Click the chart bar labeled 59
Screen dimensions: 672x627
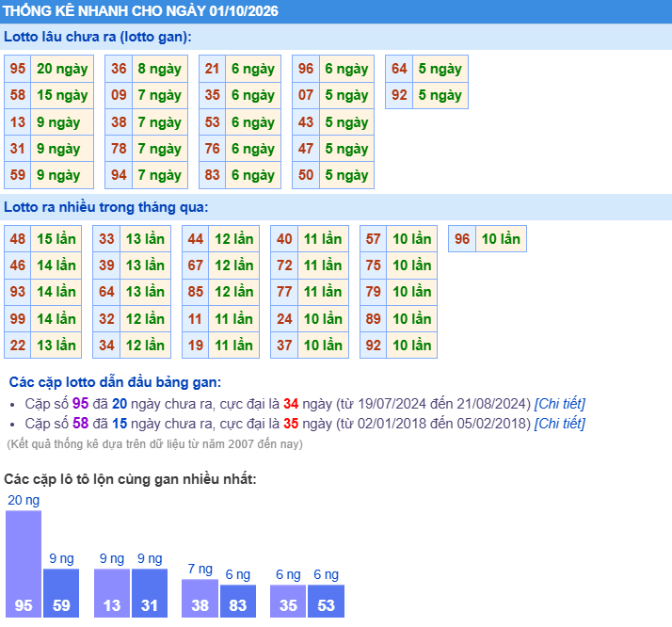tap(61, 593)
